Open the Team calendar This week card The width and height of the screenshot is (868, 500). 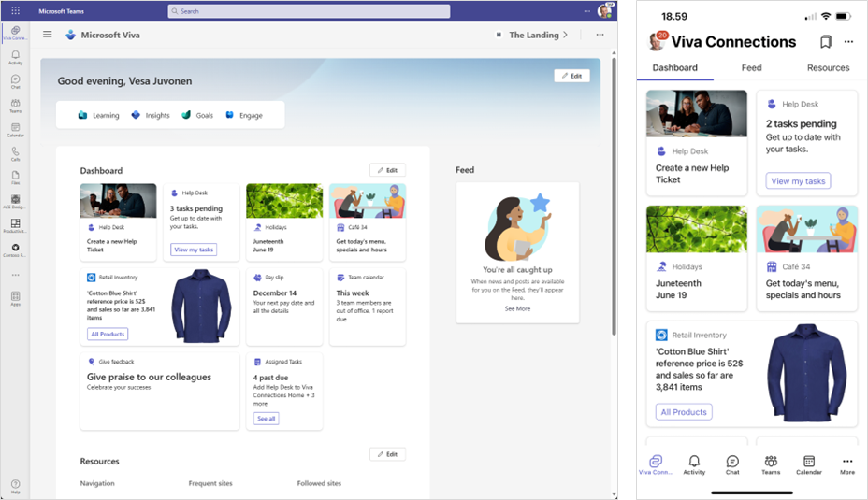point(368,307)
